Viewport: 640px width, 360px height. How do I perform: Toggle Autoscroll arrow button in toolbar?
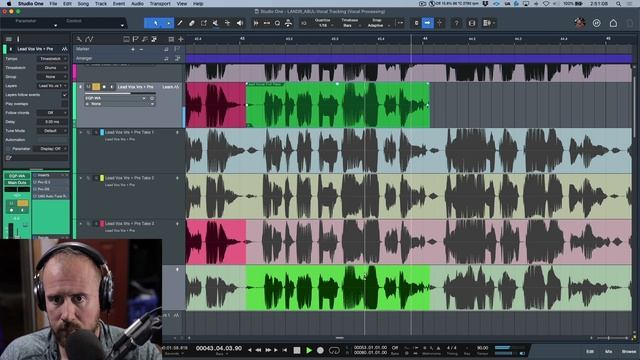pyautogui.click(x=427, y=23)
